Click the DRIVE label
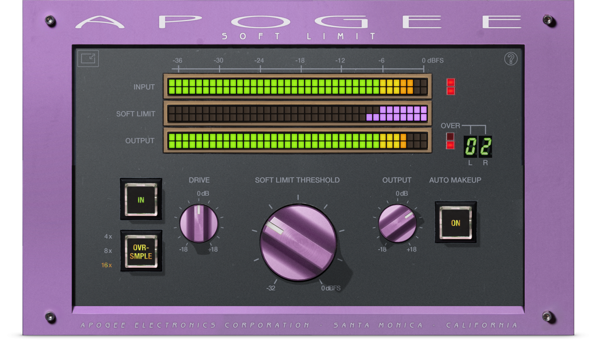The height and width of the screenshot is (364, 597). (x=199, y=180)
